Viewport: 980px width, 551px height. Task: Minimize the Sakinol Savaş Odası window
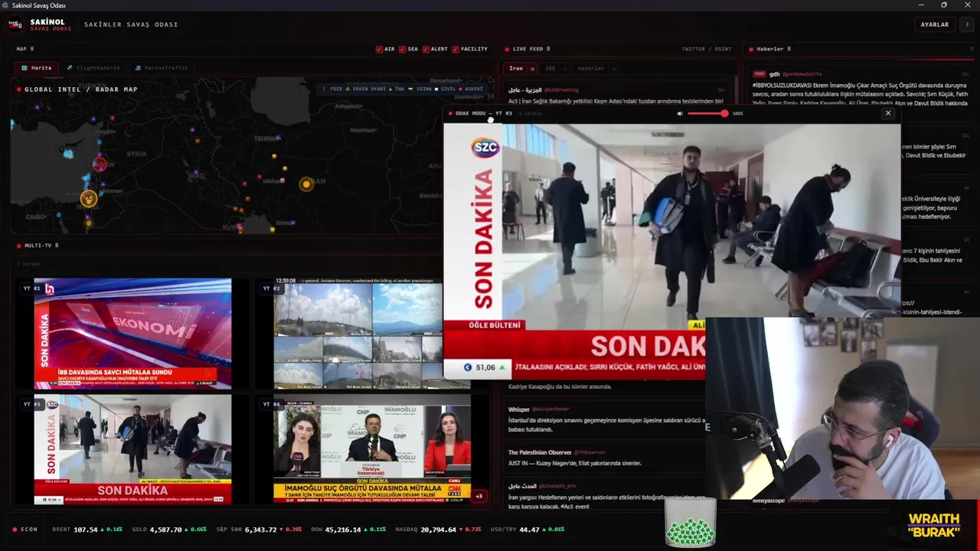[x=920, y=5]
